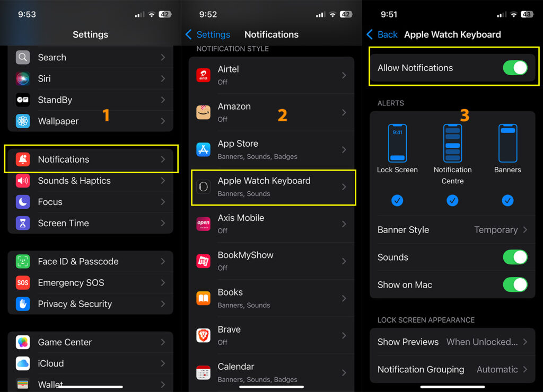The width and height of the screenshot is (543, 392).
Task: Tap the Amazon app icon
Action: (x=203, y=112)
